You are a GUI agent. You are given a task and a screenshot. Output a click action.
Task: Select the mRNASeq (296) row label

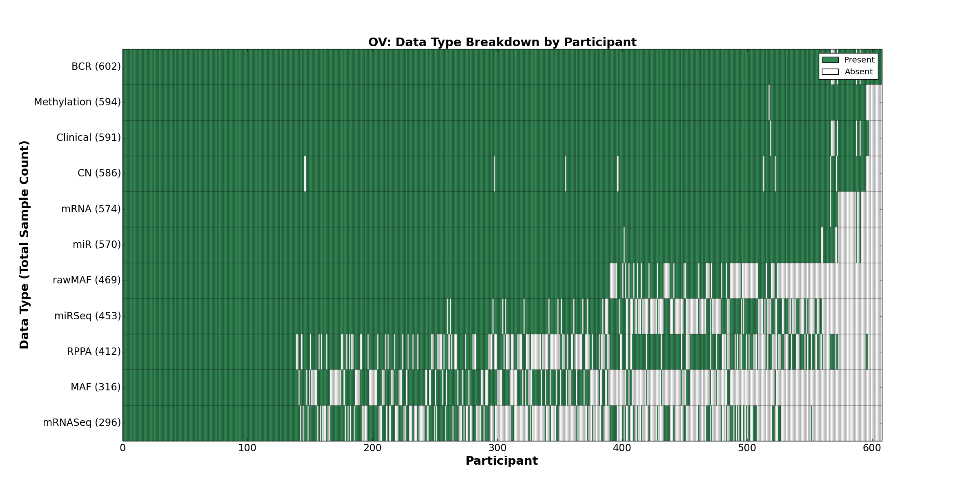(82, 423)
